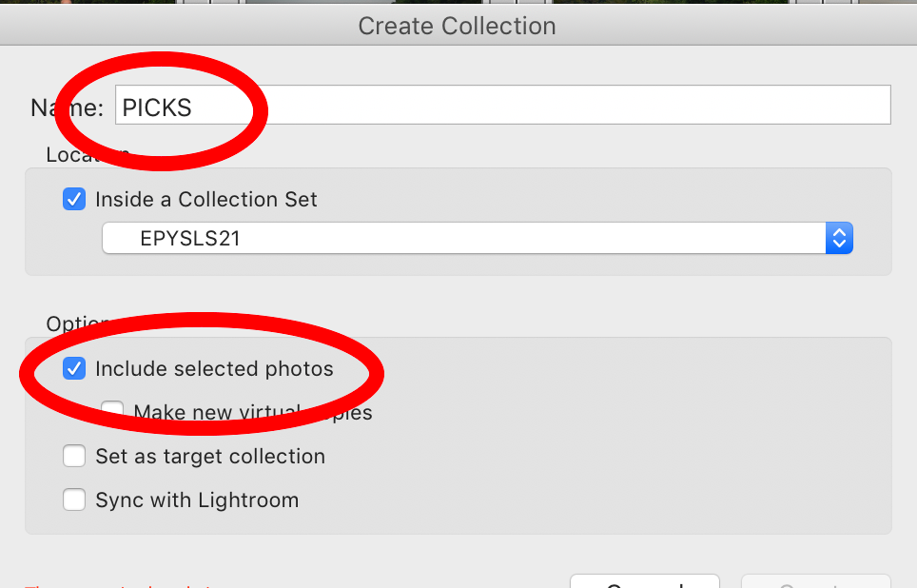The height and width of the screenshot is (588, 917).
Task: Click the 'Sync with Lightroom' label text
Action: pyautogui.click(x=197, y=500)
